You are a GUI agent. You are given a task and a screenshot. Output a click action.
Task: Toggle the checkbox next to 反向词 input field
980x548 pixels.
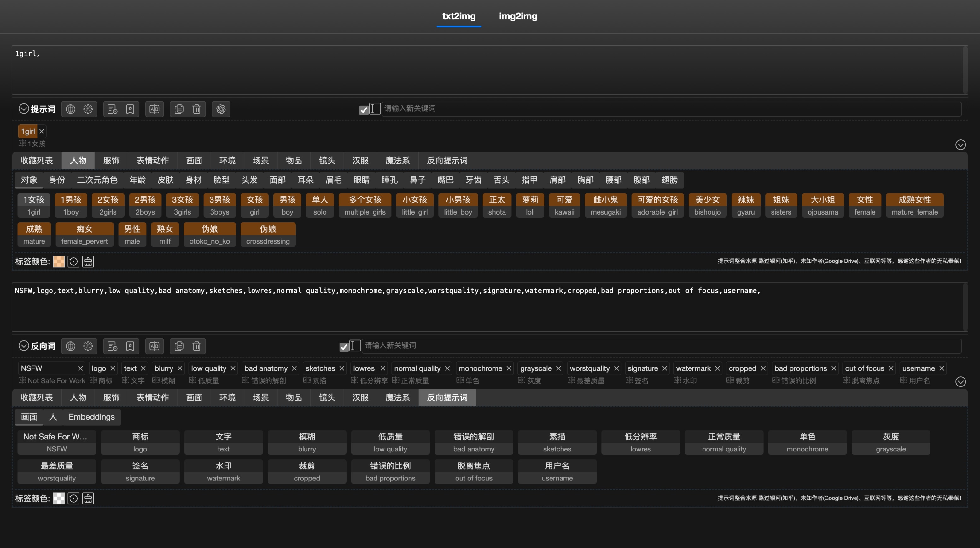pos(343,345)
